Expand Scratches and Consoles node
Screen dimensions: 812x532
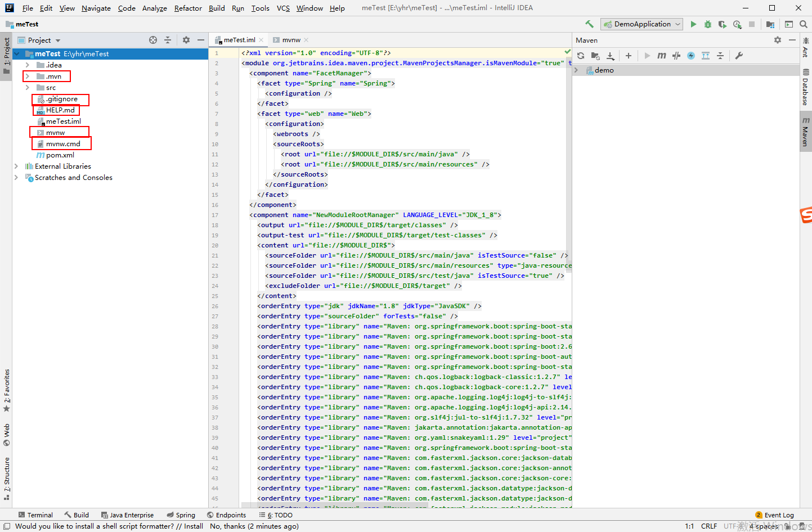coord(16,178)
